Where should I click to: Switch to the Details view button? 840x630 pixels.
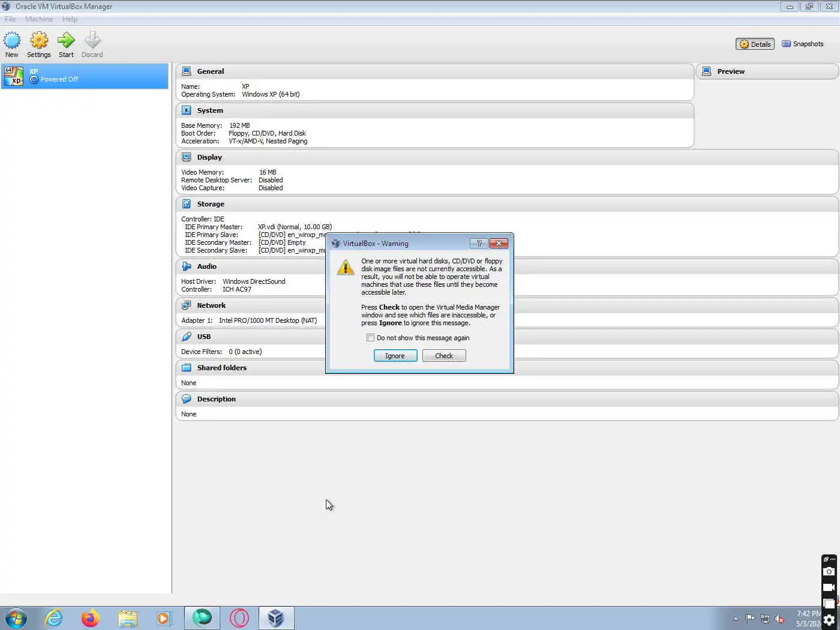pyautogui.click(x=755, y=44)
